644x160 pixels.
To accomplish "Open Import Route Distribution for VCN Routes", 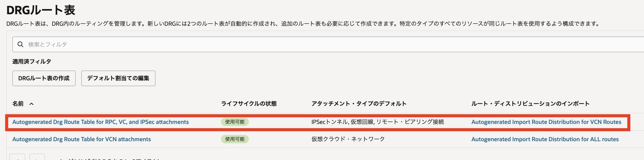I will point(546,122).
